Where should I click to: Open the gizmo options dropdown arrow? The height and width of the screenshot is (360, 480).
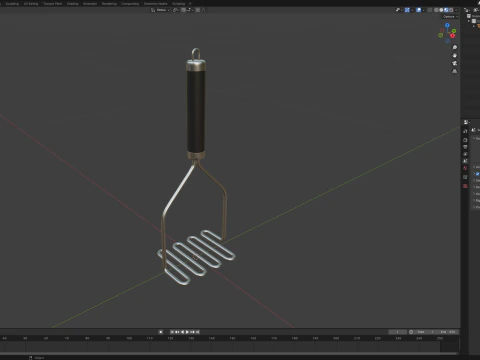point(412,10)
